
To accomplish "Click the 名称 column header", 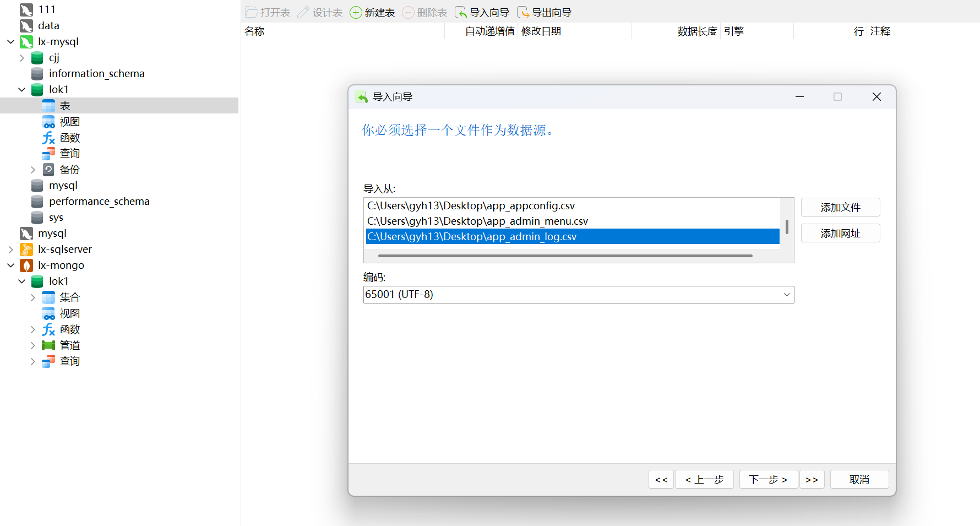I will pyautogui.click(x=254, y=31).
